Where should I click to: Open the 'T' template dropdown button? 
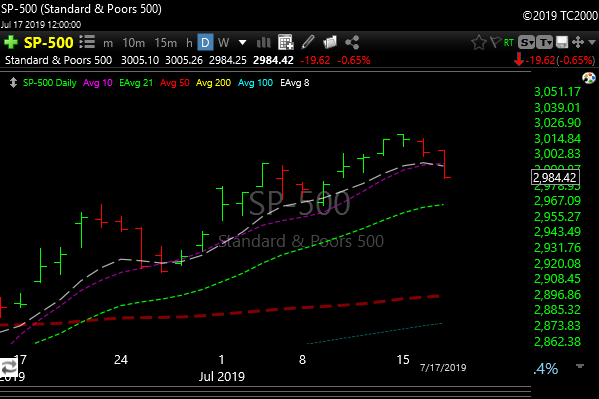pyautogui.click(x=545, y=42)
